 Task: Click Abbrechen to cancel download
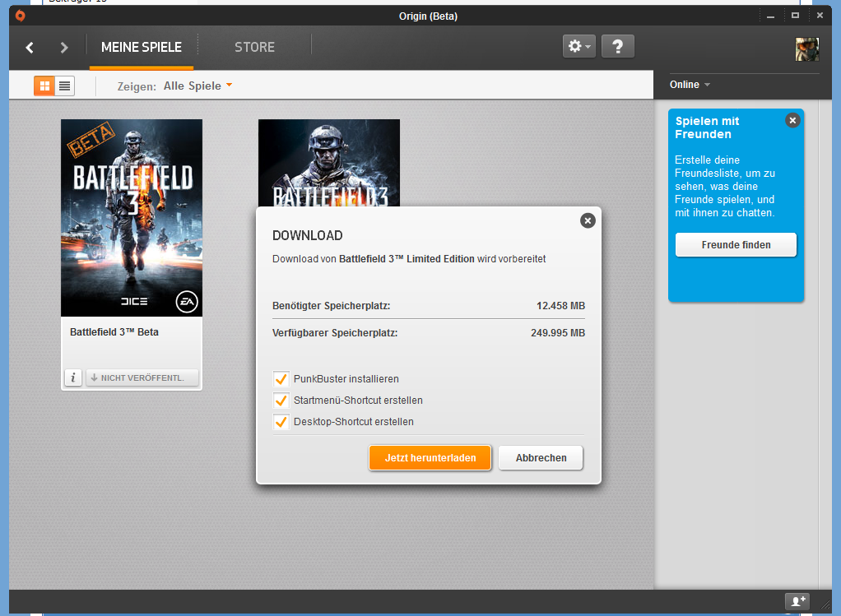coord(541,458)
